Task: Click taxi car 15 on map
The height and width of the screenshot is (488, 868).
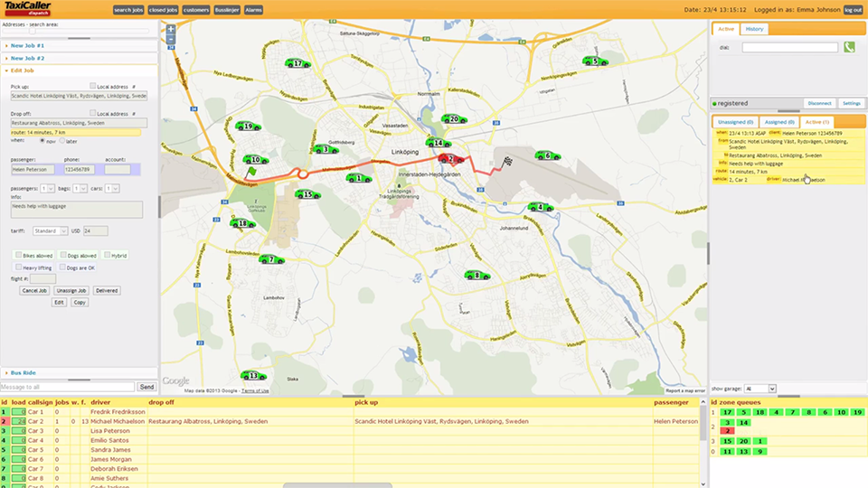Action: [307, 194]
